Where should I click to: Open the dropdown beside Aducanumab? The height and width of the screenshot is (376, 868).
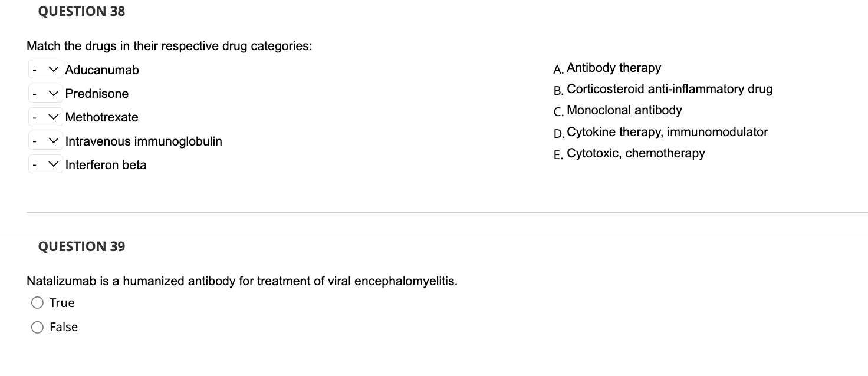tap(45, 70)
